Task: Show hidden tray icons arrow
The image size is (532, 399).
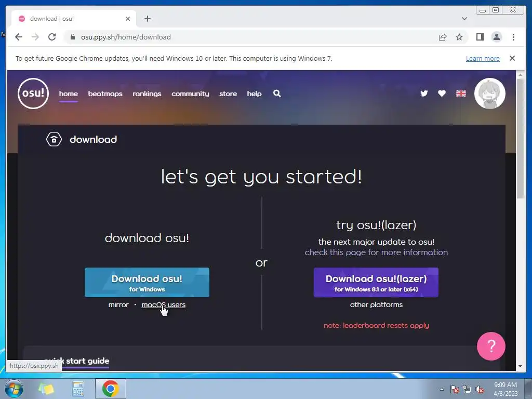Action: [442, 389]
